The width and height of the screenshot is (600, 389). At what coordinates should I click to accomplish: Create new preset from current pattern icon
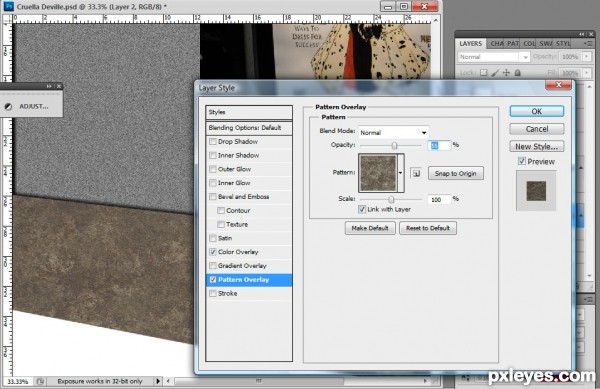[x=416, y=173]
